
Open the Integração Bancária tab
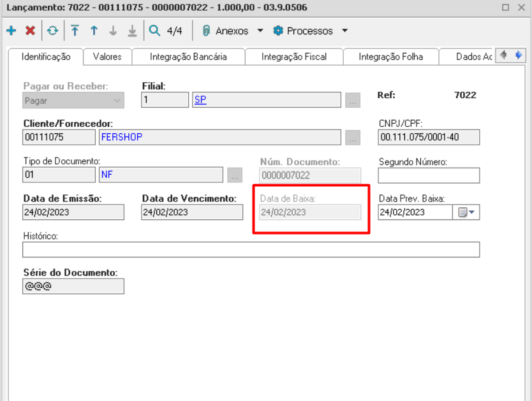pos(188,57)
